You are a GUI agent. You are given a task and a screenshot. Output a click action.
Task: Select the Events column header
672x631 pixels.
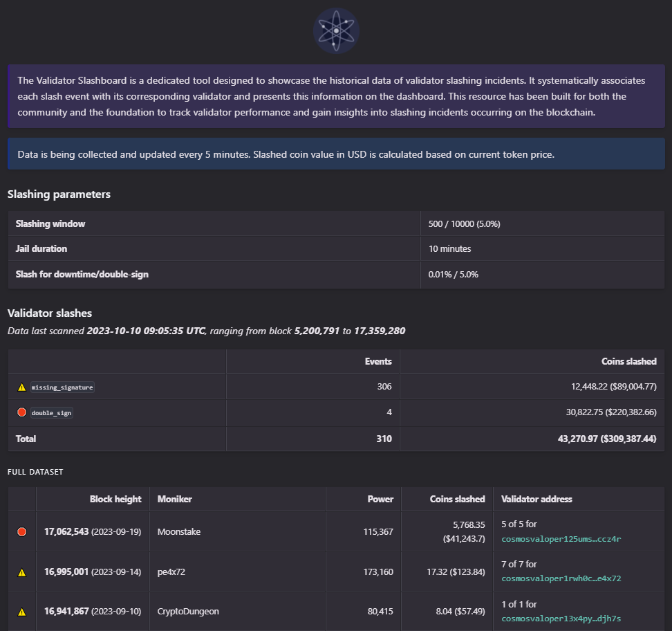(380, 361)
